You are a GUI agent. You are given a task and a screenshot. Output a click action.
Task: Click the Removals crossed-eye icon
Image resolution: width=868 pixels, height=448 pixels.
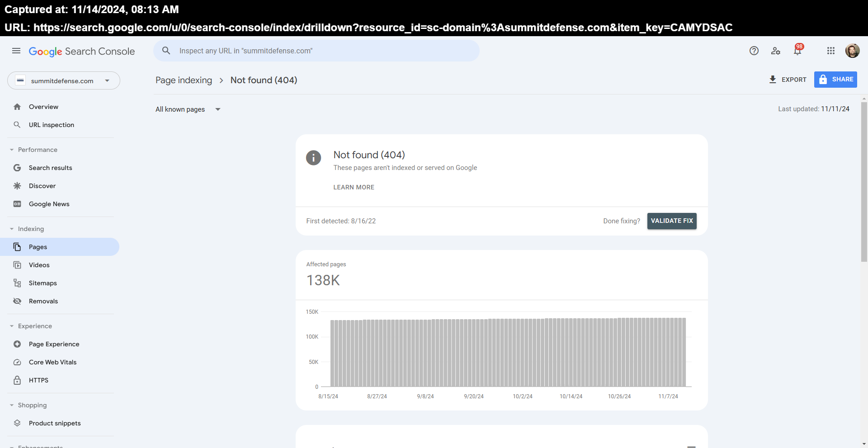click(17, 301)
